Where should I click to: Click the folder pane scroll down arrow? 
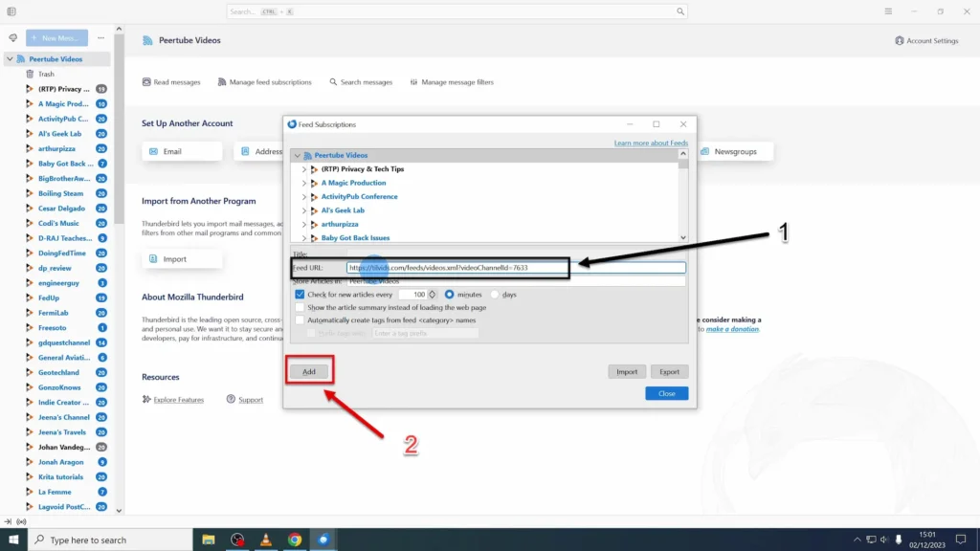click(x=119, y=511)
